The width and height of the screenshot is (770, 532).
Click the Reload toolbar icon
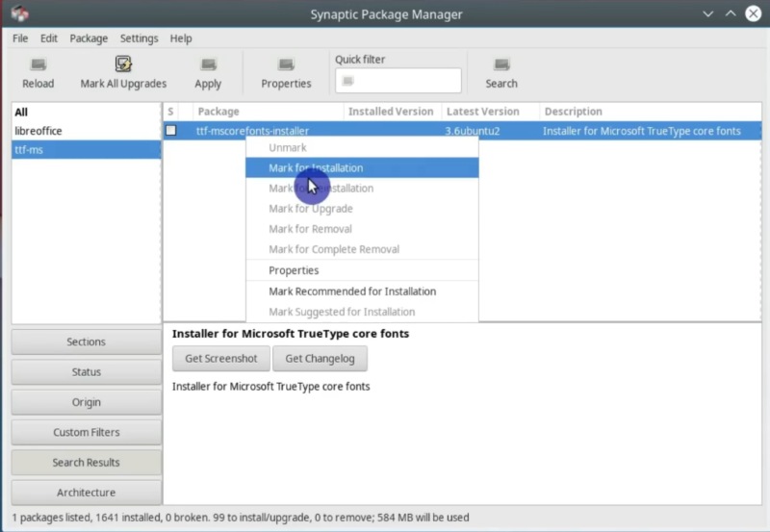click(x=38, y=64)
